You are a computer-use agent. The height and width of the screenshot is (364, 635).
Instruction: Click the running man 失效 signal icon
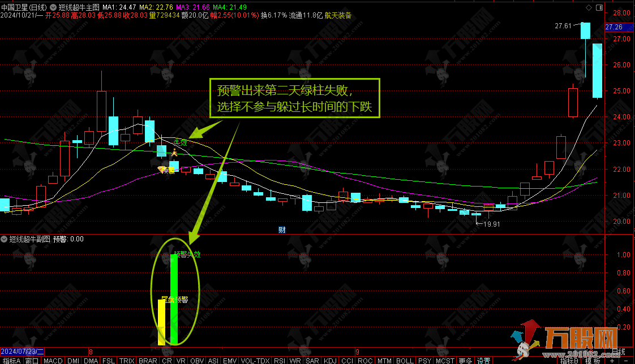(175, 153)
